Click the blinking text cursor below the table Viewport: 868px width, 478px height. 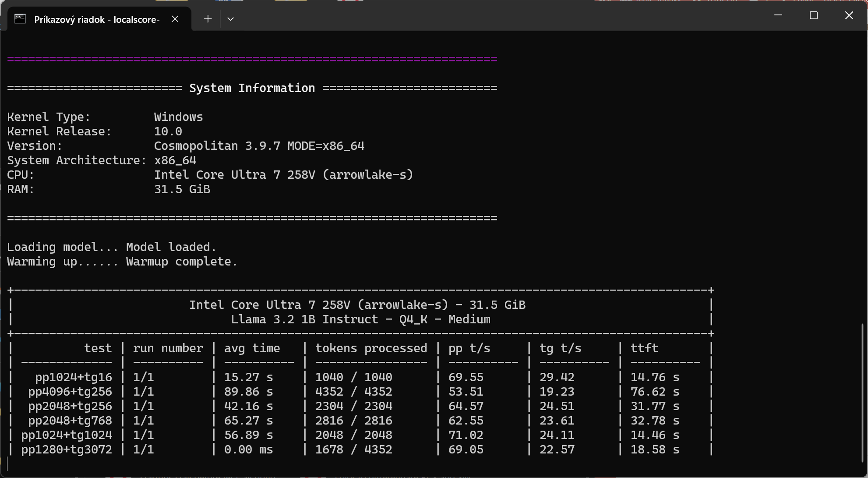click(8, 464)
